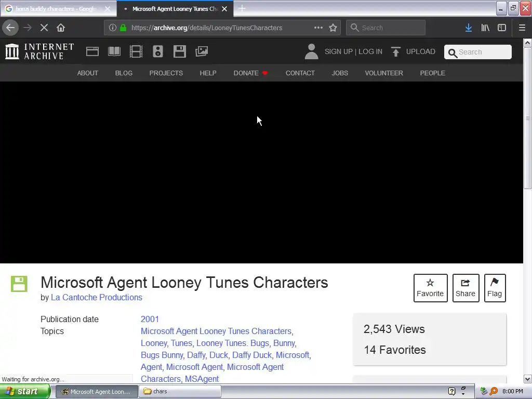Click the Favorite button
Viewport: 532px width, 399px height.
(x=430, y=288)
